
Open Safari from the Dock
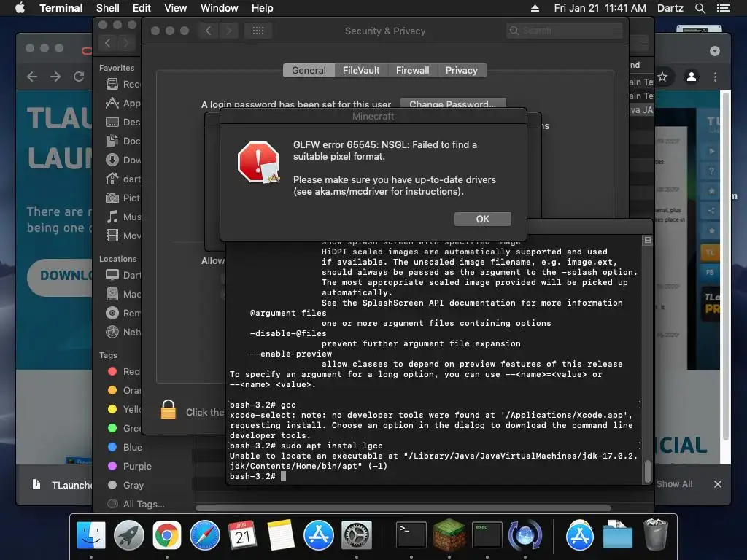tap(205, 535)
